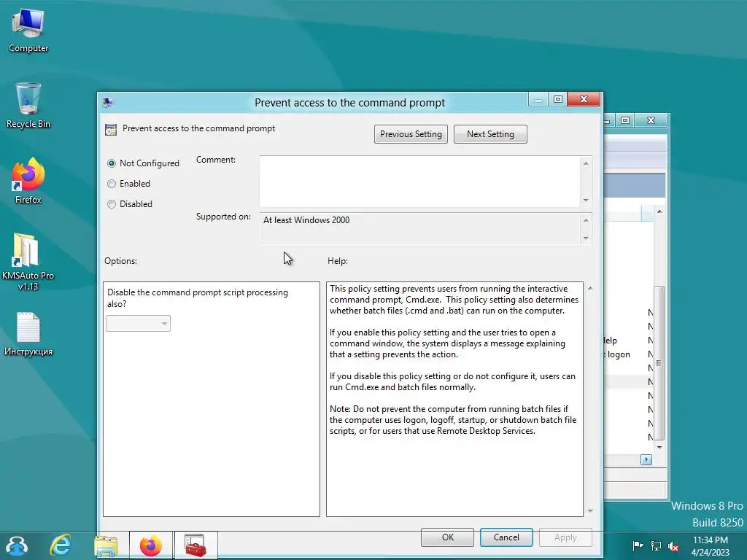The width and height of the screenshot is (747, 560).
Task: Maximize the background Group Policy window
Action: pyautogui.click(x=625, y=120)
